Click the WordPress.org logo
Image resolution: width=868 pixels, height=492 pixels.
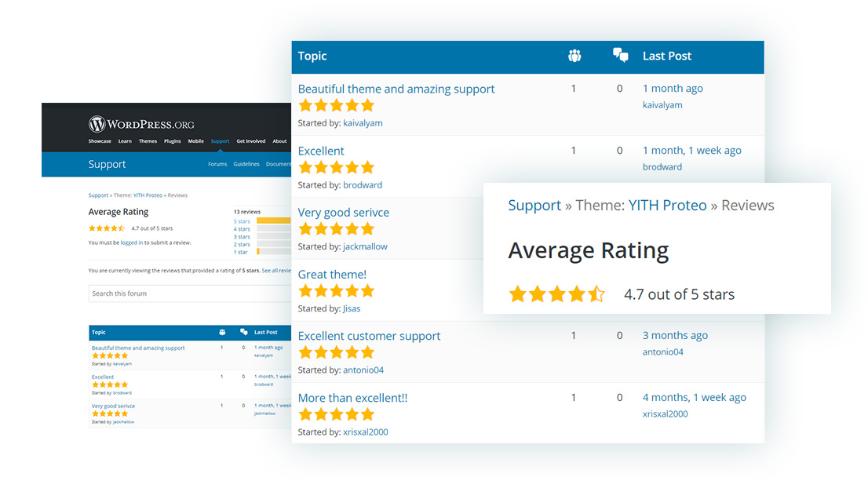coord(141,124)
